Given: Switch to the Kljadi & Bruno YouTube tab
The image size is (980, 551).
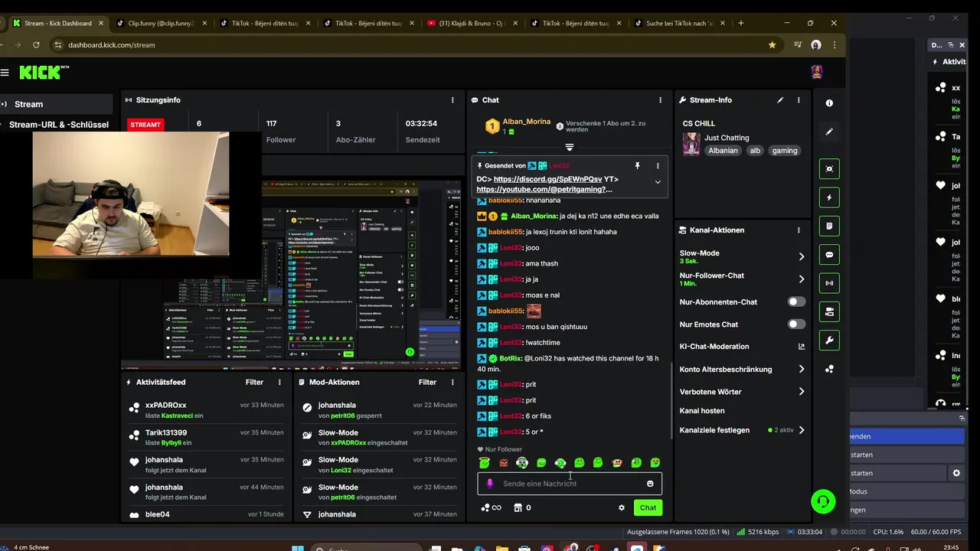Looking at the screenshot, I should coord(472,23).
